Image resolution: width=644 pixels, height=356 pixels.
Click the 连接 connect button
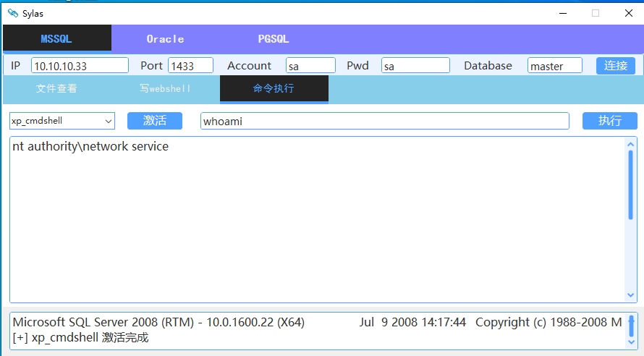616,66
